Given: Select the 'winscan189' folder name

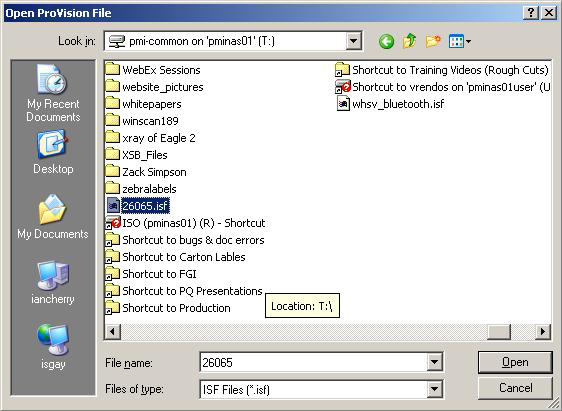Looking at the screenshot, I should pyautogui.click(x=150, y=121).
